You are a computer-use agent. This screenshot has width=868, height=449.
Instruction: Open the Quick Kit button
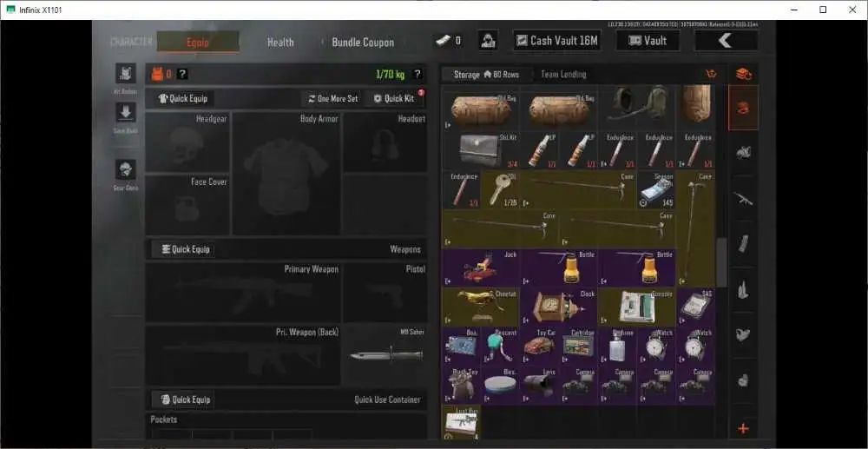(394, 98)
